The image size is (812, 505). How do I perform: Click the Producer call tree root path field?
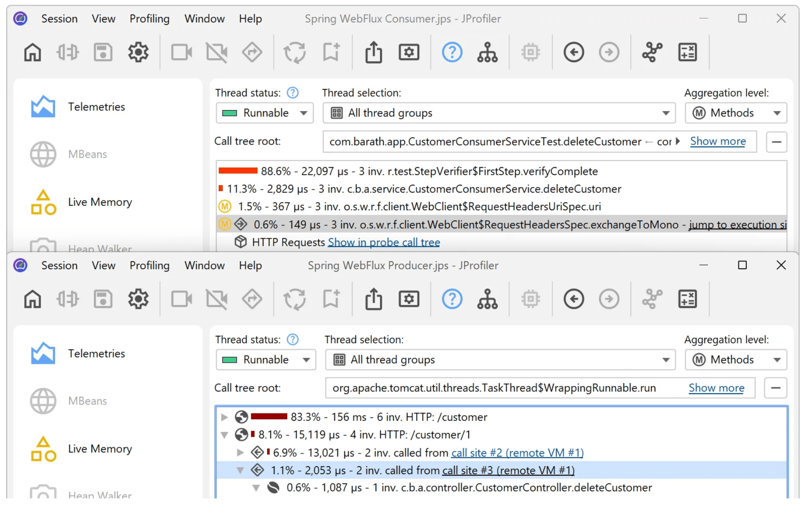click(540, 388)
